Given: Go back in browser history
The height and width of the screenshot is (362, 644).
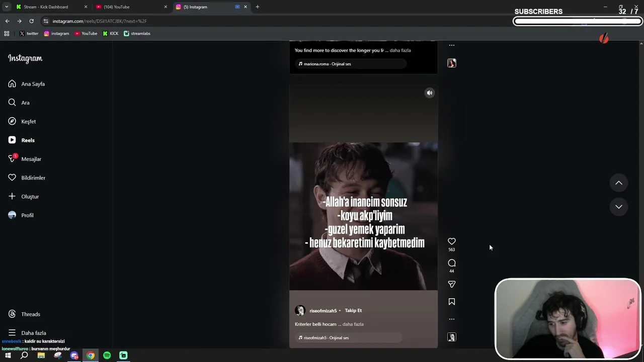Looking at the screenshot, I should (7, 21).
